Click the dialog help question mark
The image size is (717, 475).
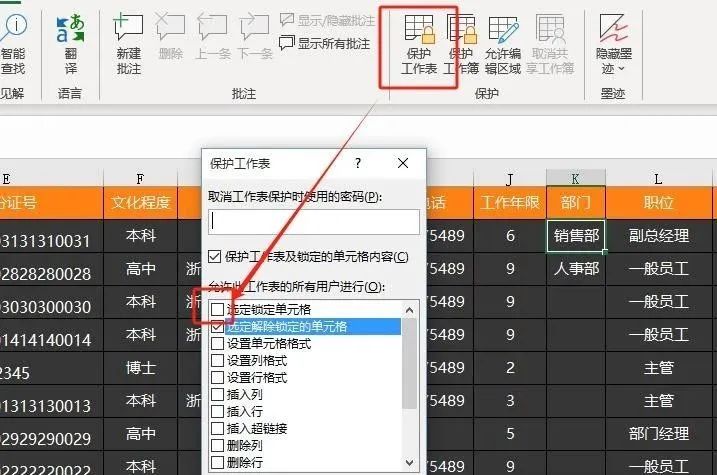(x=358, y=163)
